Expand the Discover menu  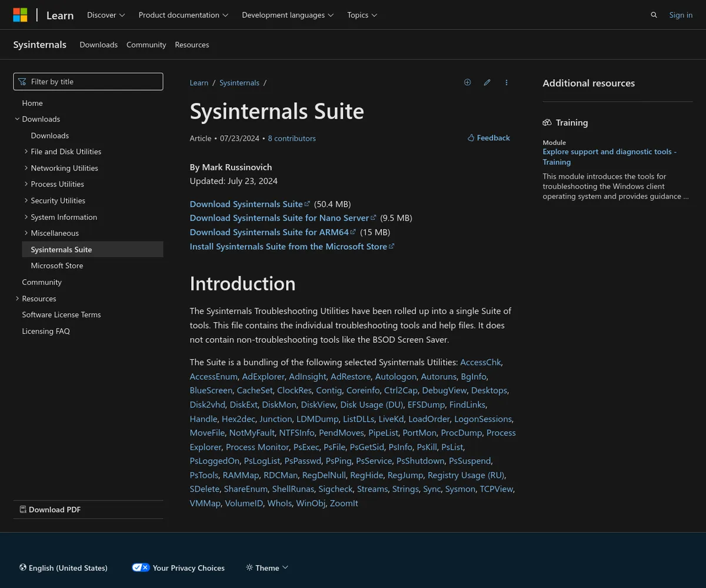pyautogui.click(x=106, y=15)
